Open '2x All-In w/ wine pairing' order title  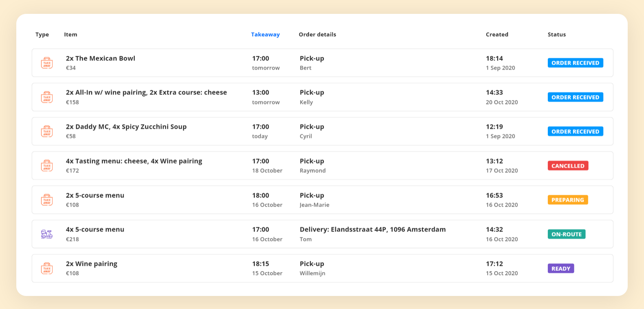pos(146,93)
